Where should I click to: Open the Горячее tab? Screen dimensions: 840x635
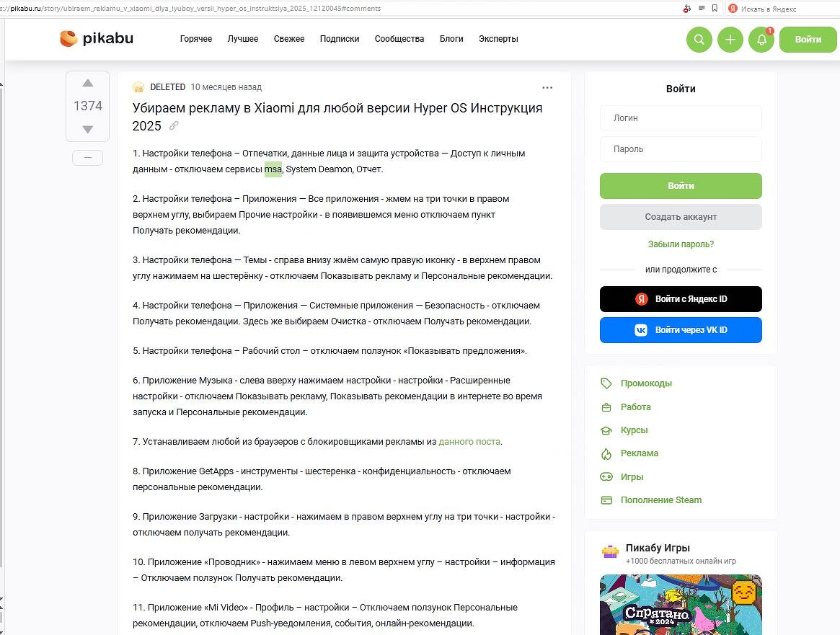click(x=196, y=39)
